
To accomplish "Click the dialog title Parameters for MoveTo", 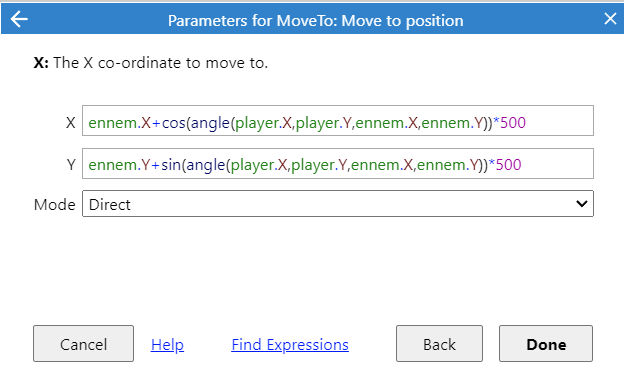I will pyautogui.click(x=316, y=21).
